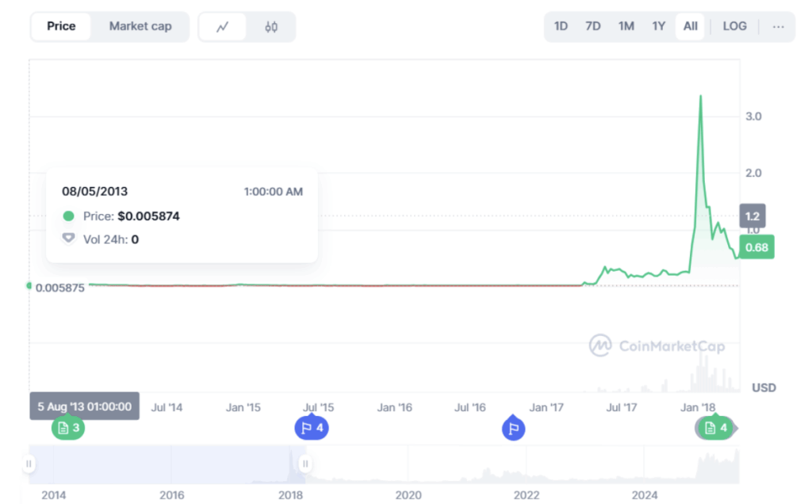Click the USD currency label
The width and height of the screenshot is (812, 504).
tap(764, 388)
